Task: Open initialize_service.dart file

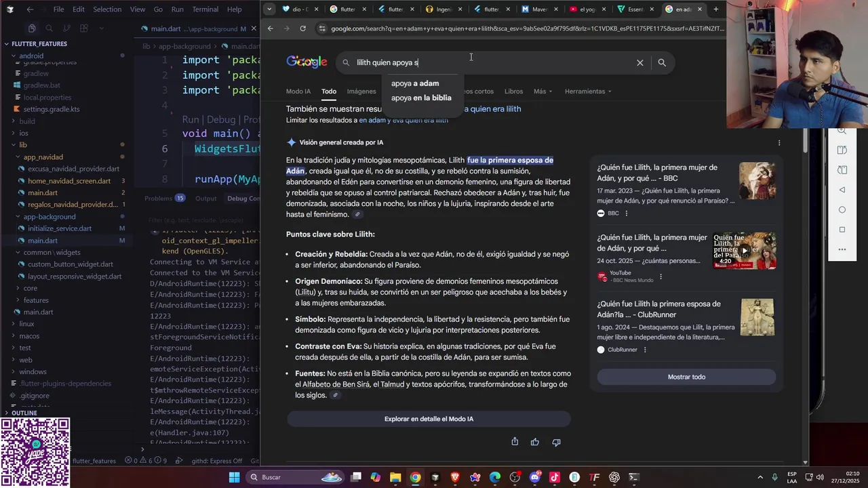Action: pyautogui.click(x=60, y=228)
